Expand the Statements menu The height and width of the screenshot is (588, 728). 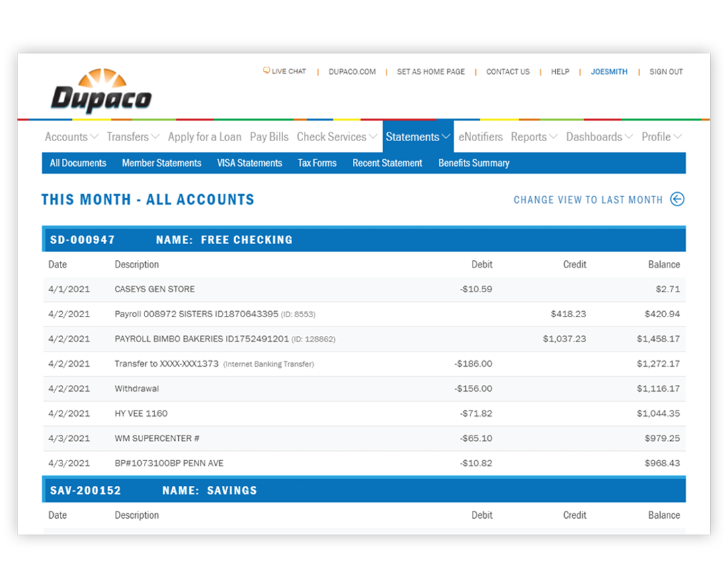tap(418, 137)
